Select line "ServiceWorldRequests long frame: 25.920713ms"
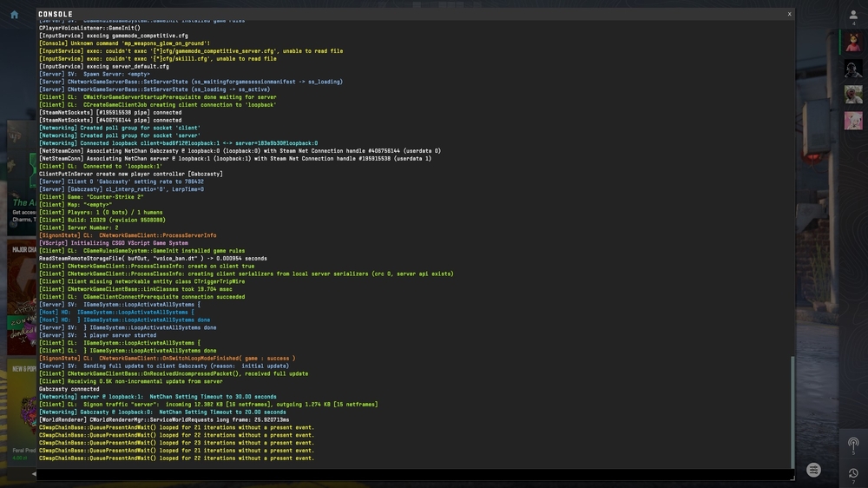The image size is (868, 488). 164,420
